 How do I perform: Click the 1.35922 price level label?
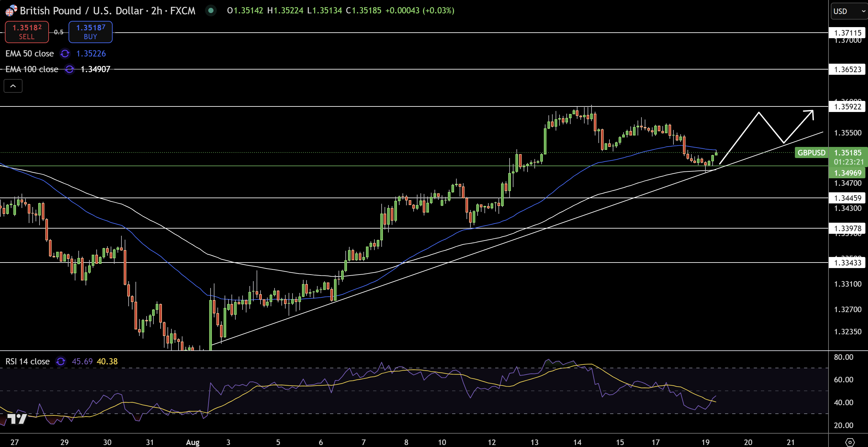pos(847,106)
